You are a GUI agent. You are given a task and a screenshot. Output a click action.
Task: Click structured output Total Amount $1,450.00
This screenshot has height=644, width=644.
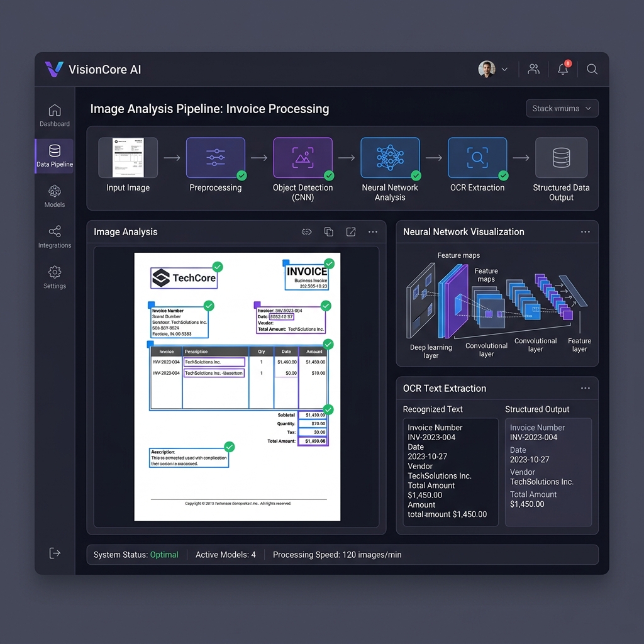[x=527, y=504]
